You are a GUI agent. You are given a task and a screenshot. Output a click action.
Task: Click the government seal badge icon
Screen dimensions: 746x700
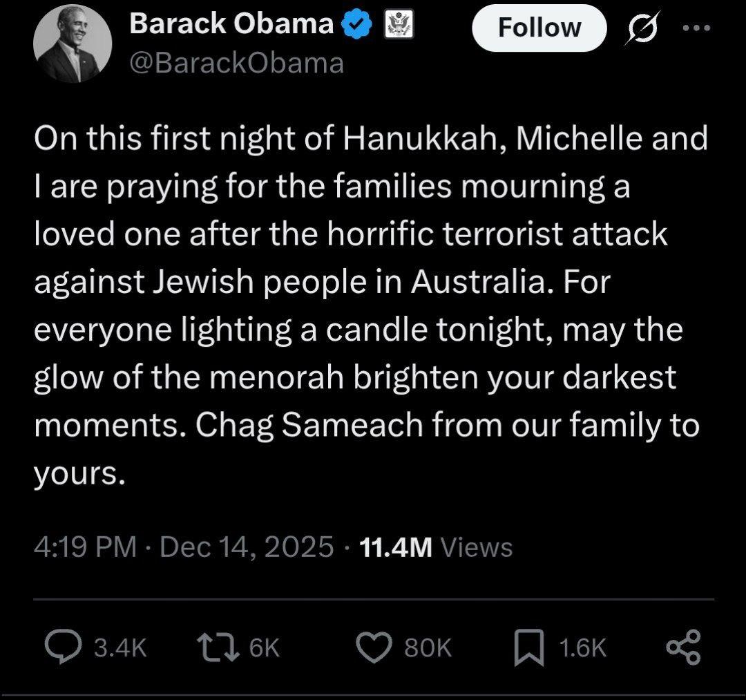[399, 26]
